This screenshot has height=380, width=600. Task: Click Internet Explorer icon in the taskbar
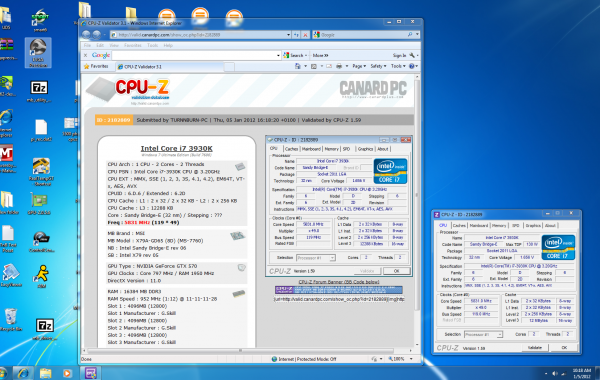coord(23,373)
